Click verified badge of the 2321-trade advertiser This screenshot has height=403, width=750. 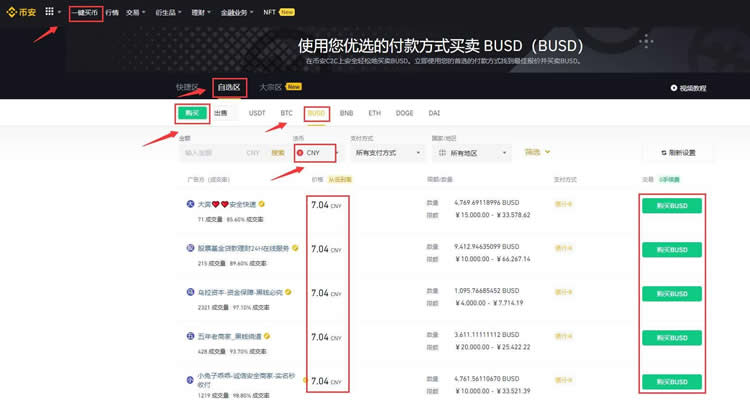[288, 292]
